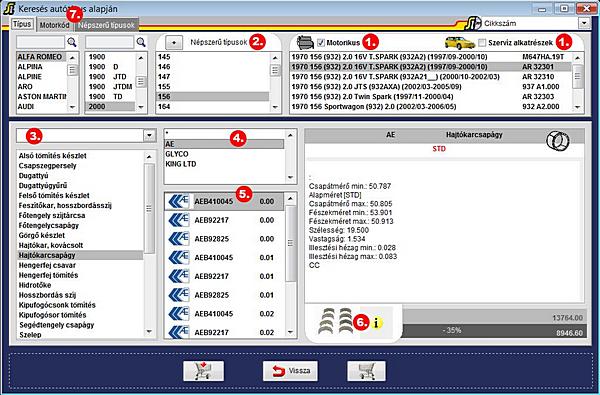Click the bearing shells product thumbnail
The image size is (600, 395).
click(x=336, y=321)
